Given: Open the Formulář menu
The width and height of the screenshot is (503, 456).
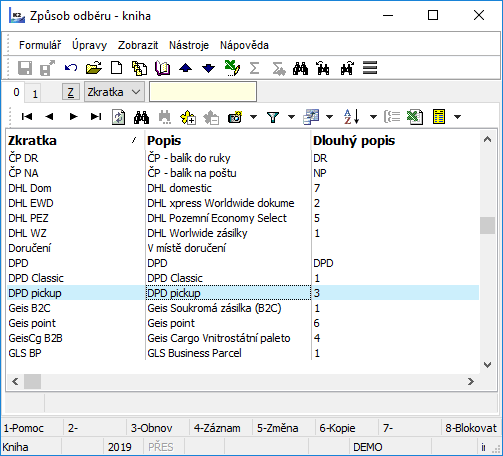Looking at the screenshot, I should (40, 45).
